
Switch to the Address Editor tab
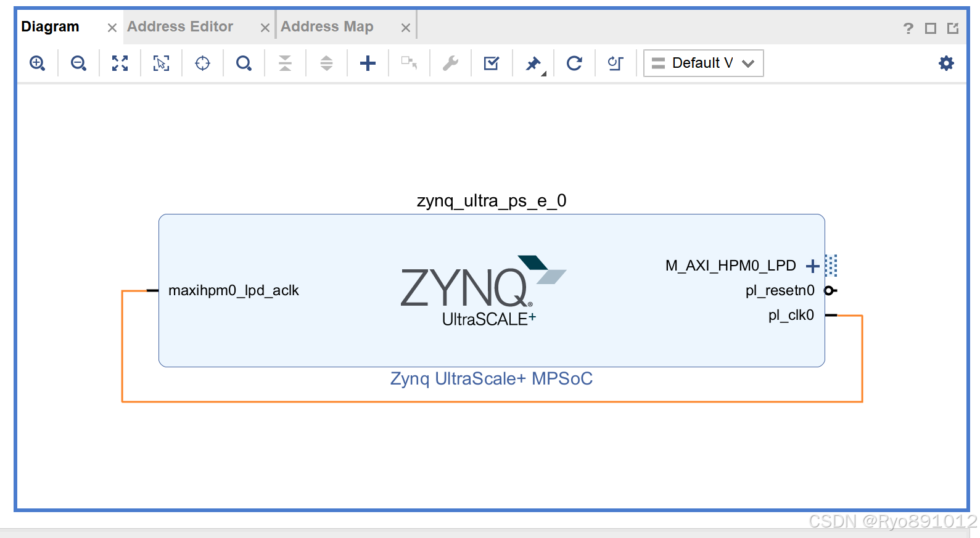click(180, 26)
